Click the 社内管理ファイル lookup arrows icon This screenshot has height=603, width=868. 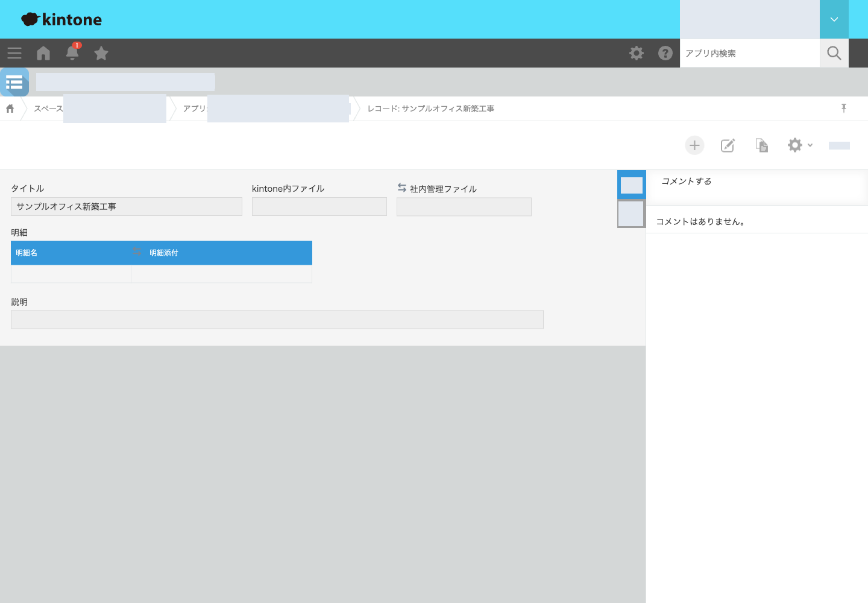pyautogui.click(x=402, y=188)
